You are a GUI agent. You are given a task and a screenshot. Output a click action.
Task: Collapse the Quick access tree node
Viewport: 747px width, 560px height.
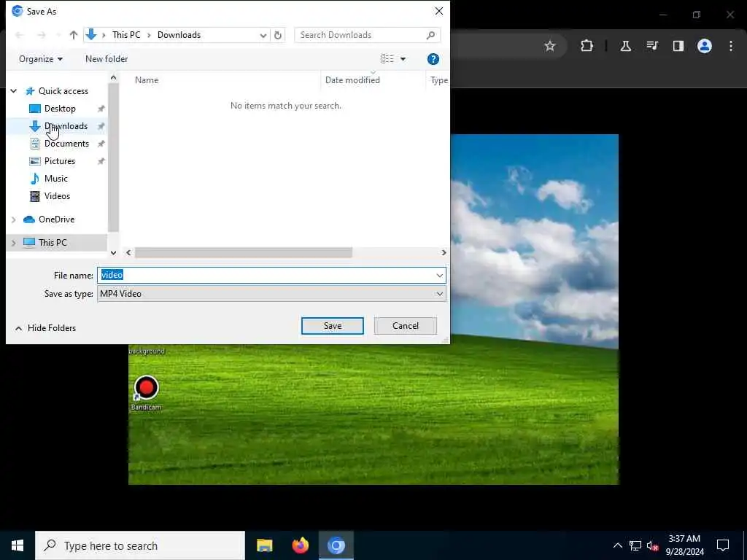coord(14,91)
